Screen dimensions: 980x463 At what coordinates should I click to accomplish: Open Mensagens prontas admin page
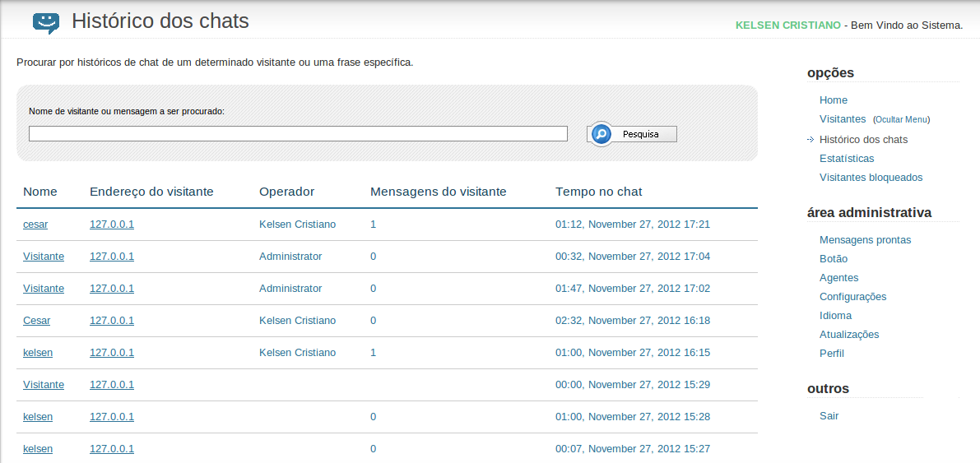point(865,240)
